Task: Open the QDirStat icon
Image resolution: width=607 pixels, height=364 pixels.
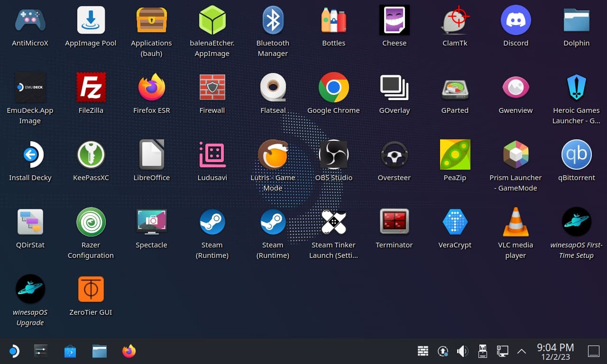Action: coord(30,222)
